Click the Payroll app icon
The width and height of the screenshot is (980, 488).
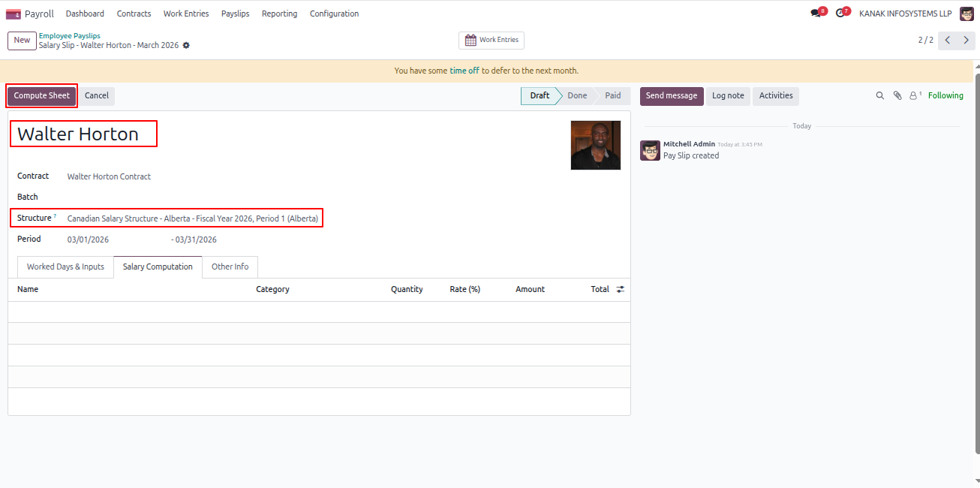(x=13, y=14)
